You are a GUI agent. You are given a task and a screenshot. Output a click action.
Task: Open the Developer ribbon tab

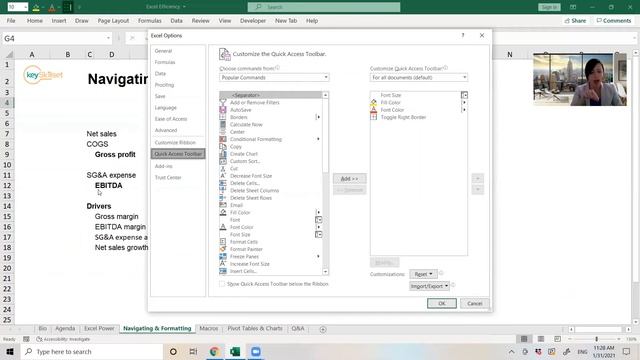coord(253,21)
